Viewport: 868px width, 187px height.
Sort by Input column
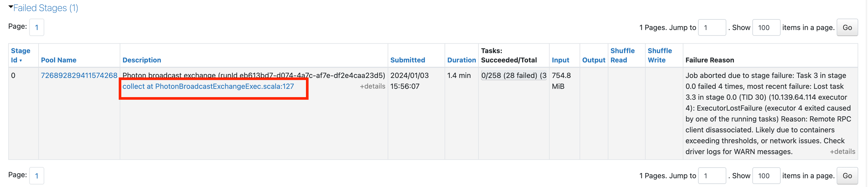[560, 60]
